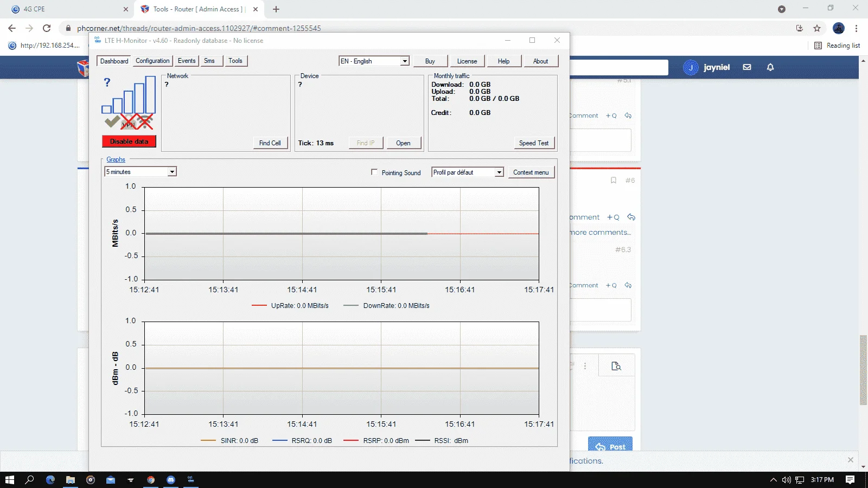Click the forum page vertical scrollbar thumb
This screenshot has width=868, height=488.
[864, 370]
